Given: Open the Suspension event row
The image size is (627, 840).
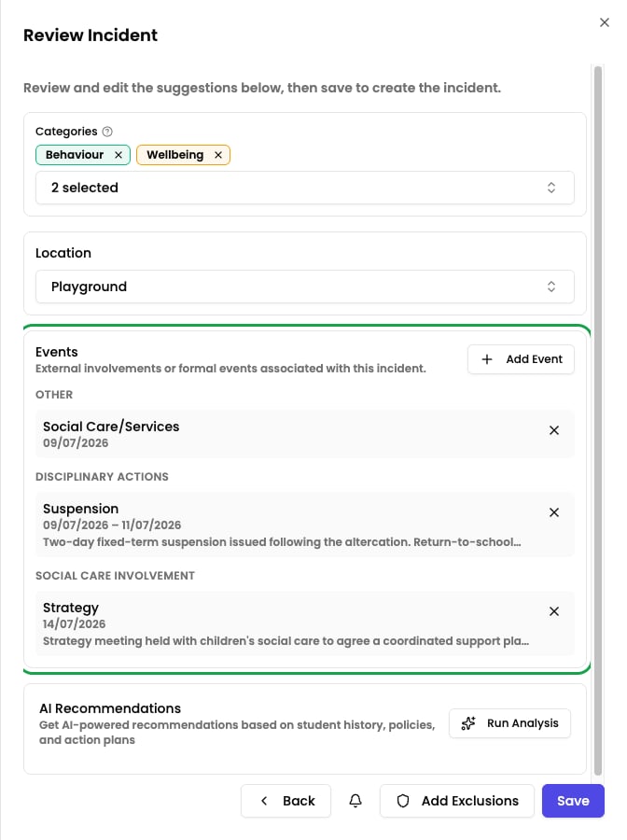Looking at the screenshot, I should point(305,525).
